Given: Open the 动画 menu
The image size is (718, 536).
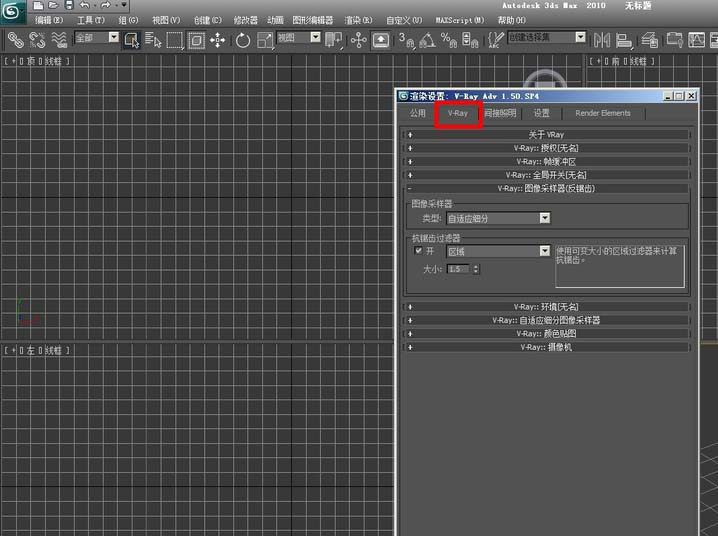Looking at the screenshot, I should pyautogui.click(x=275, y=20).
